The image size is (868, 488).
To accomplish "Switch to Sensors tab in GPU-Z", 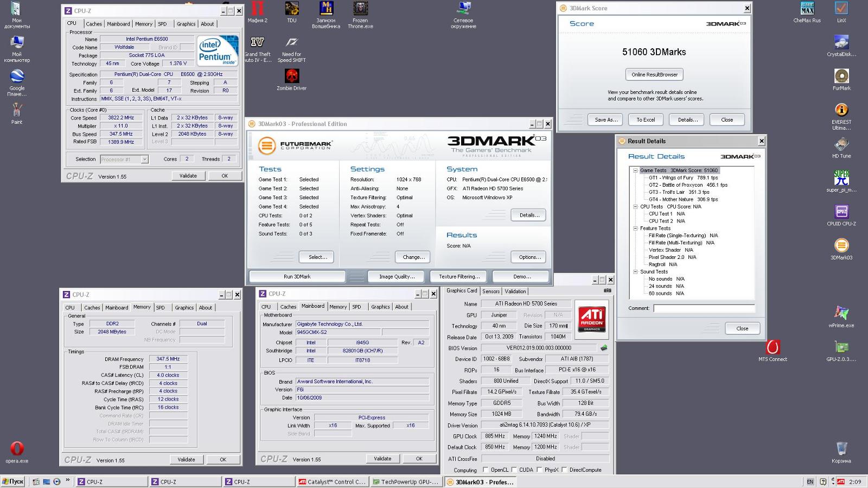I will pyautogui.click(x=491, y=291).
